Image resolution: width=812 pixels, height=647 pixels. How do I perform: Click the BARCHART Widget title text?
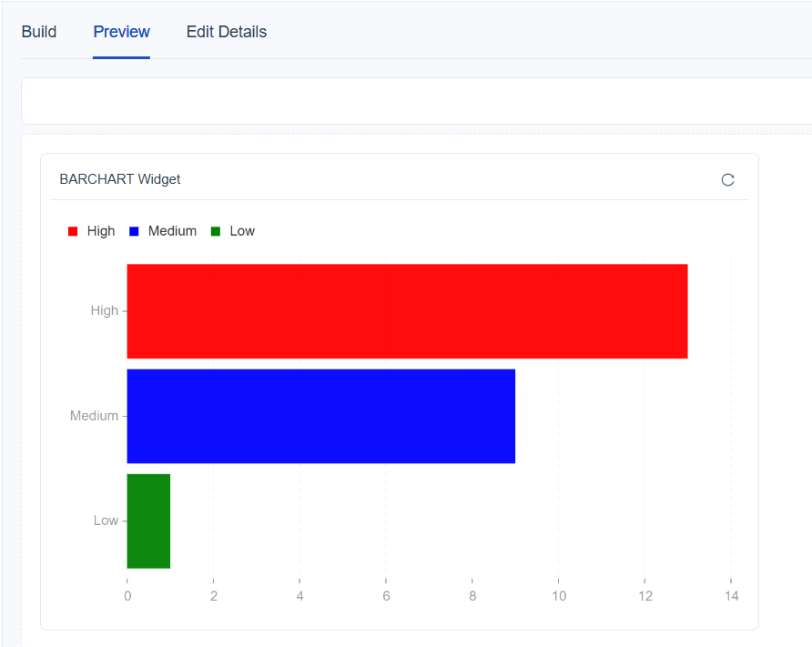click(x=120, y=179)
